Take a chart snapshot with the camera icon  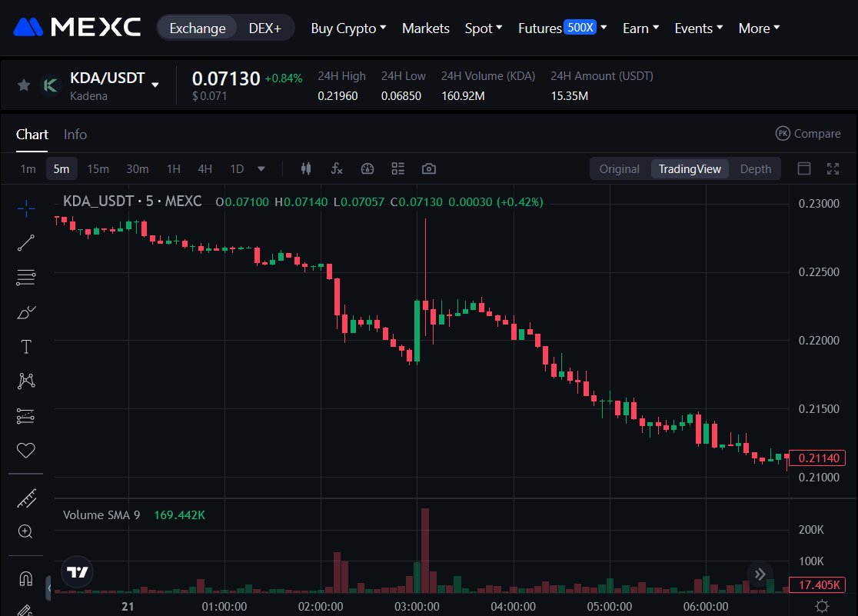pyautogui.click(x=429, y=168)
